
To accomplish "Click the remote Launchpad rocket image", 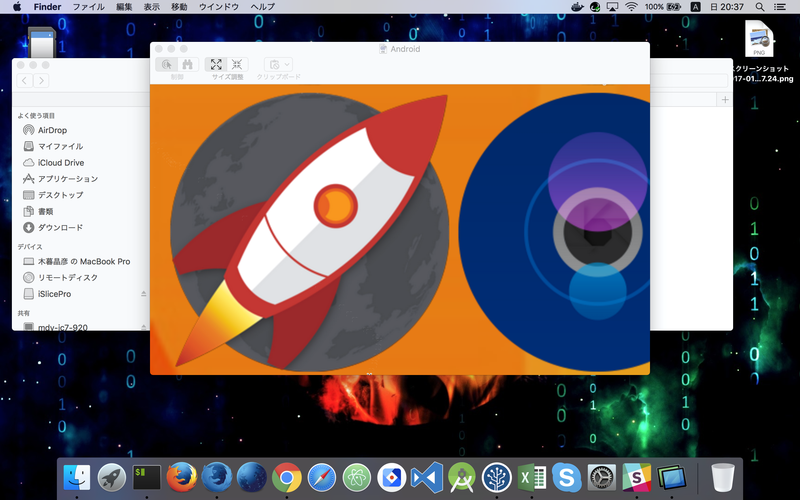I will (x=309, y=231).
